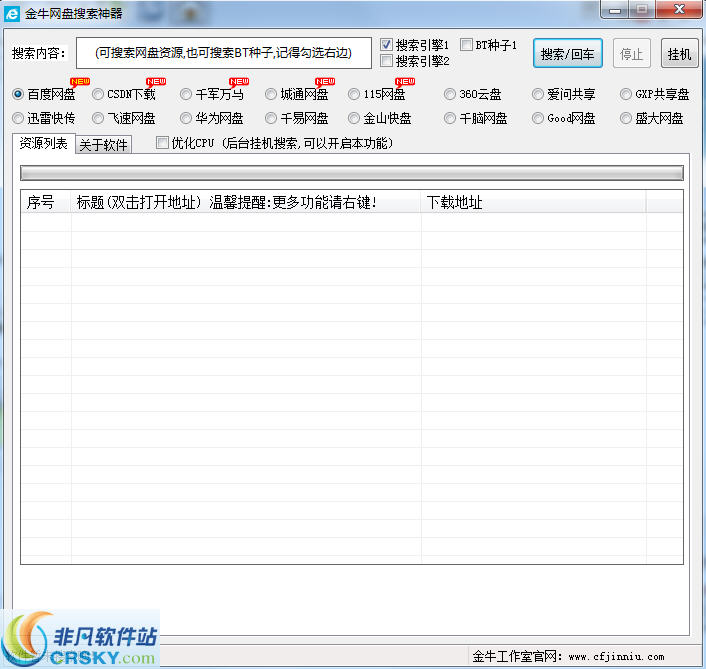
Task: Click the 序号 column header
Action: [x=46, y=202]
